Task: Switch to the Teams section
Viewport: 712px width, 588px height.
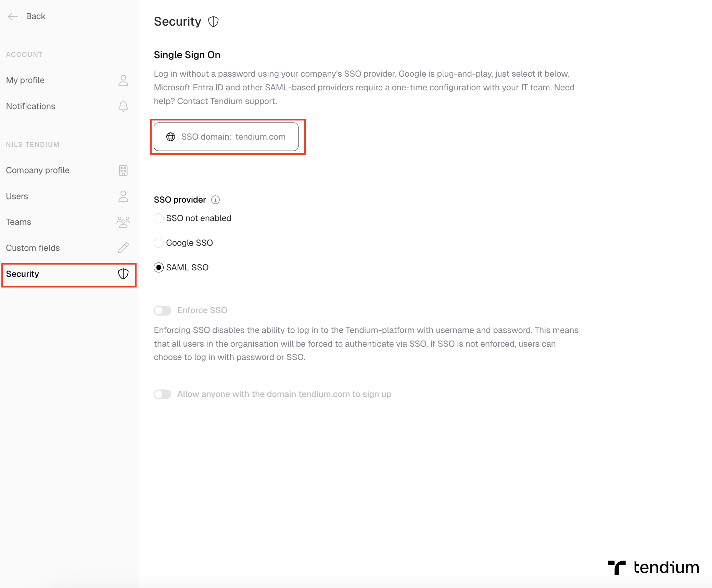Action: (x=18, y=222)
